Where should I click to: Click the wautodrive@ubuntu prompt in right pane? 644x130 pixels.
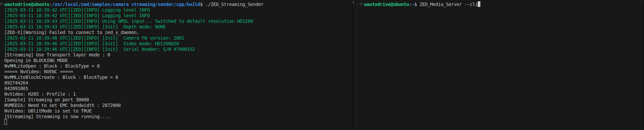coord(386,4)
